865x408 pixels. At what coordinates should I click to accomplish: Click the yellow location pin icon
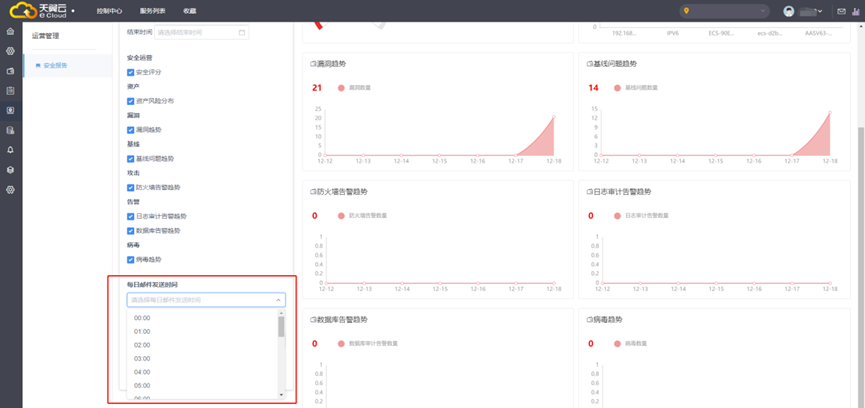coord(686,11)
